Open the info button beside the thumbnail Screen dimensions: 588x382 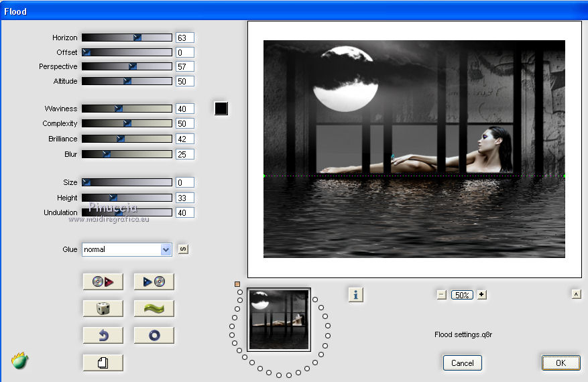(x=355, y=294)
